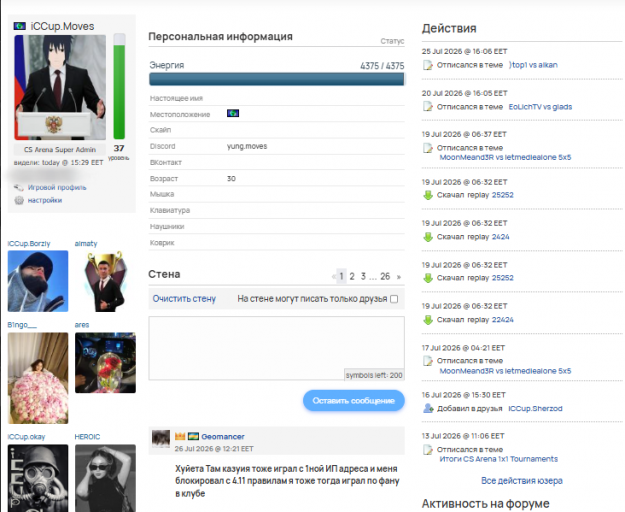Image resolution: width=625 pixels, height=512 pixels.
Task: Click the download arrow icon for replay 22424
Action: click(428, 320)
